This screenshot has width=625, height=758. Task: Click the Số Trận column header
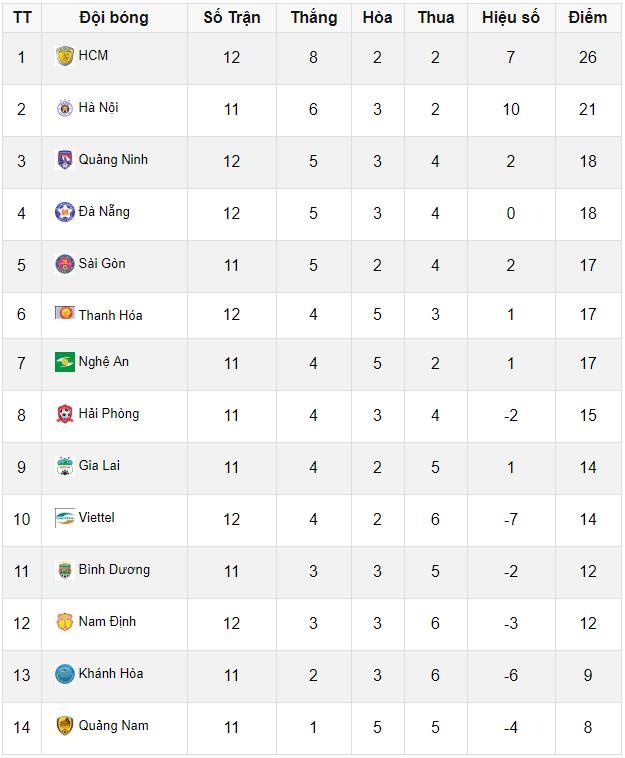(x=231, y=17)
